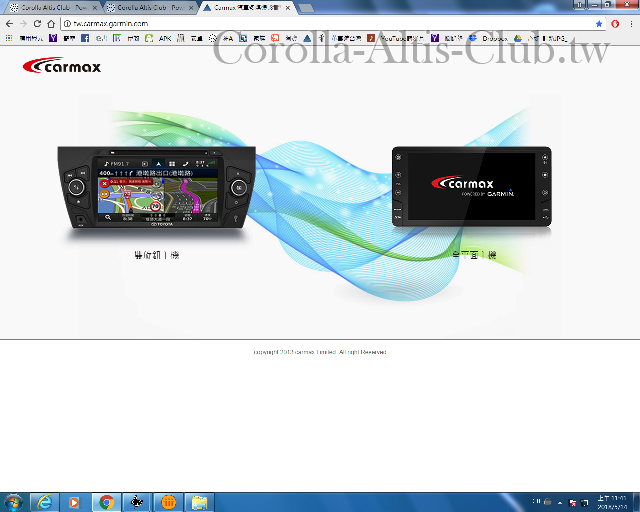Viewport: 640px width, 512px height.
Task: Open the left head unit caption link
Action: pyautogui.click(x=157, y=255)
